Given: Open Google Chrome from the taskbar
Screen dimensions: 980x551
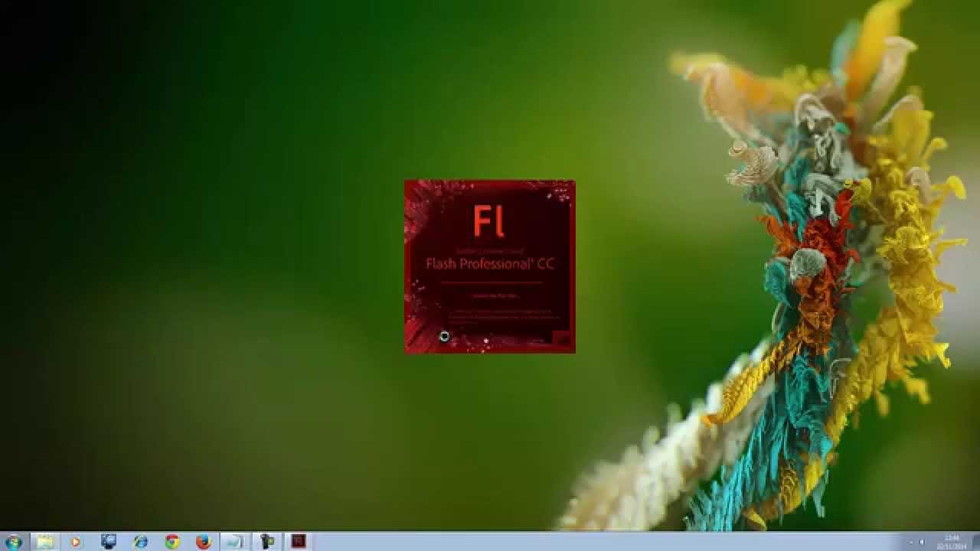Looking at the screenshot, I should 172,541.
